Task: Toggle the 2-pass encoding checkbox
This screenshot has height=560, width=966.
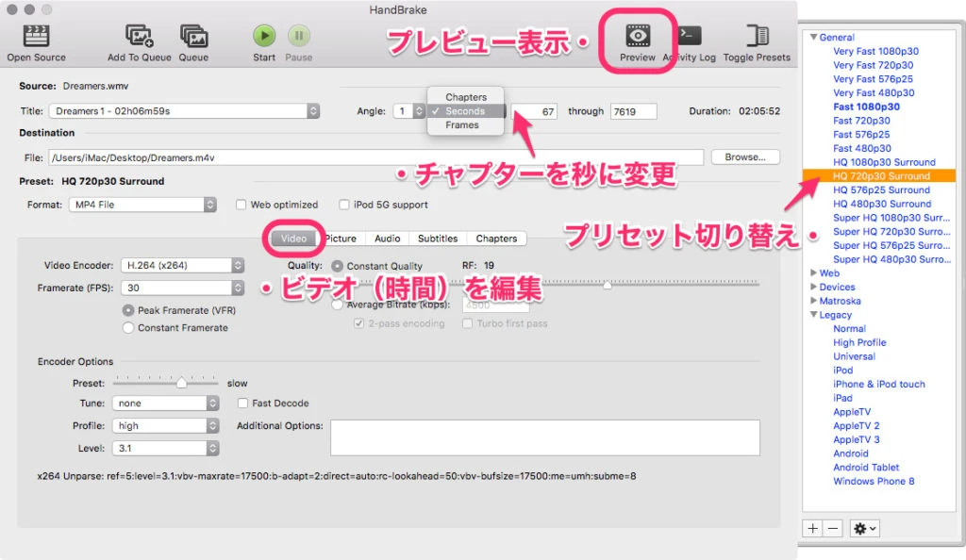Action: (x=358, y=323)
